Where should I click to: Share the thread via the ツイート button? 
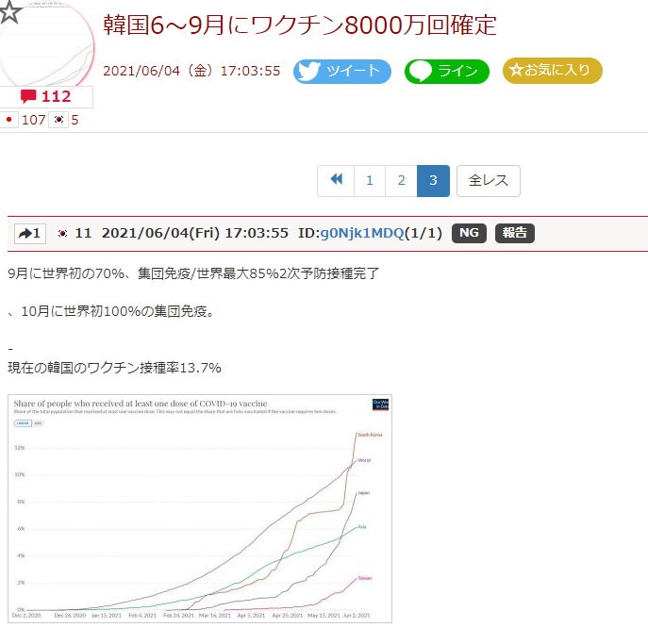coord(341,72)
